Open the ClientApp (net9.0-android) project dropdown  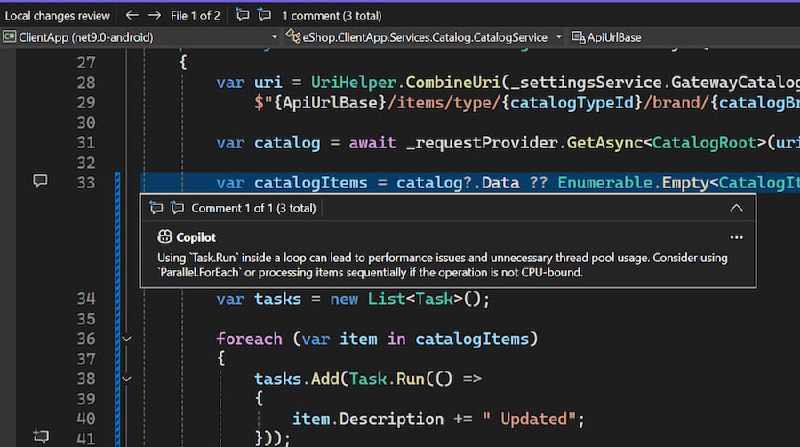(x=140, y=37)
